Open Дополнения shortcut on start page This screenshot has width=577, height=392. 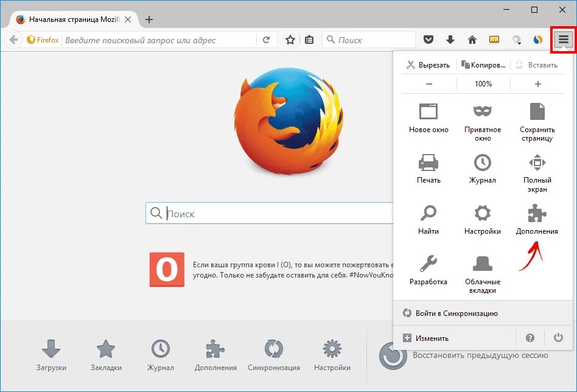point(215,355)
